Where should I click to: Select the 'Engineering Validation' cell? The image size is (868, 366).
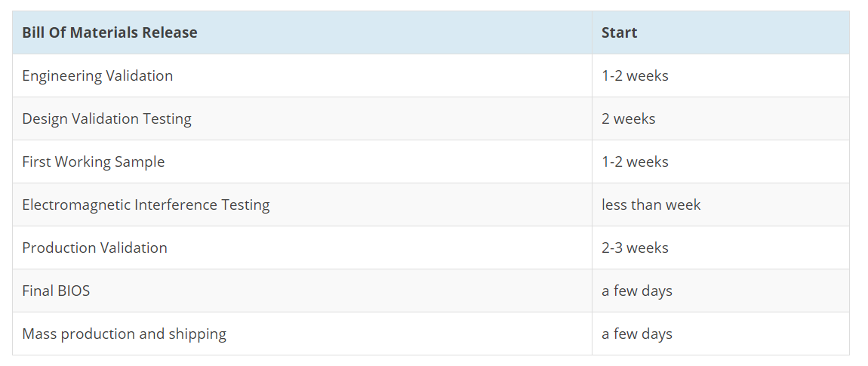[x=302, y=76]
